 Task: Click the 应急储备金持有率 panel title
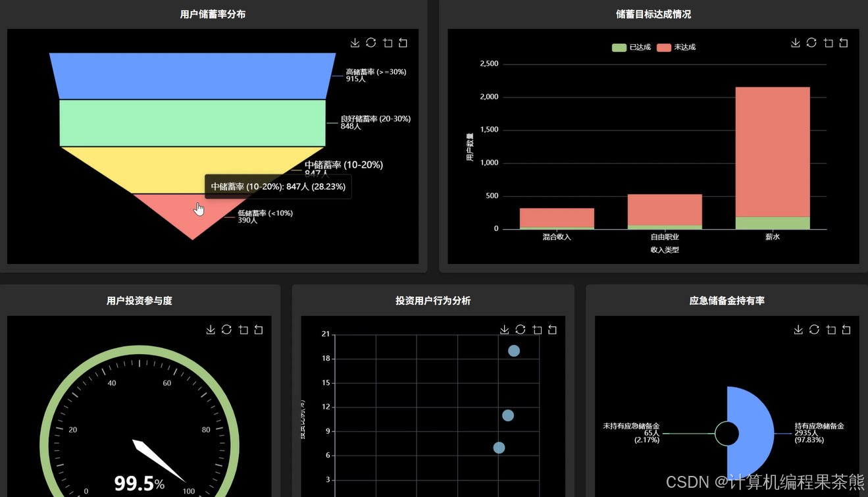(x=727, y=301)
